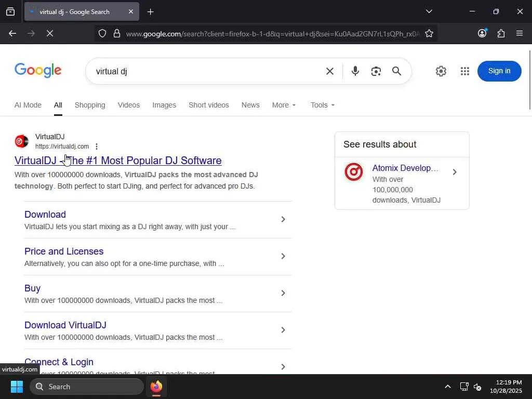Close the virtual dj Google Search tab
The width and height of the screenshot is (532, 399).
tap(130, 11)
